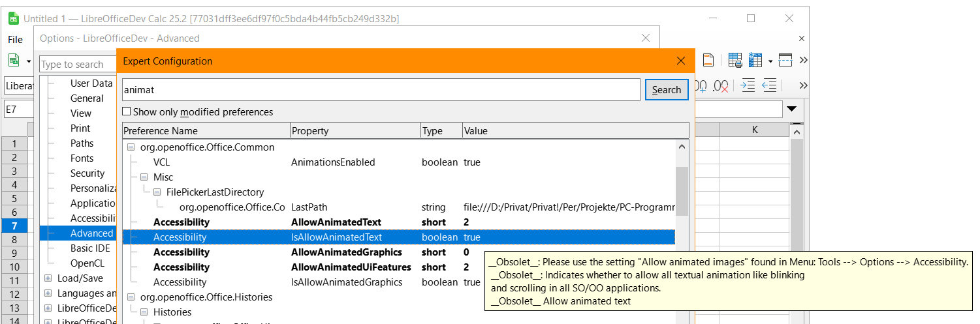Collapse org.openoffice.Office.Histories node
This screenshot has height=324, width=980.
131,297
